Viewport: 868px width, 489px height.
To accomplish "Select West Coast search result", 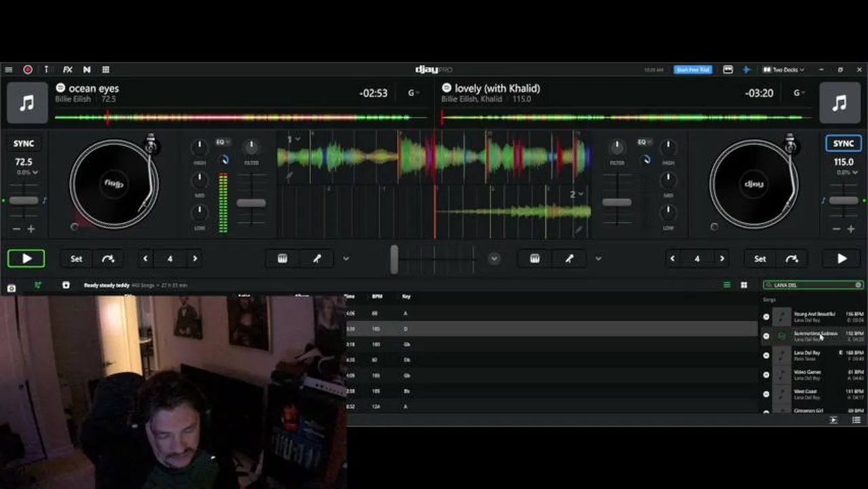I will (x=813, y=394).
